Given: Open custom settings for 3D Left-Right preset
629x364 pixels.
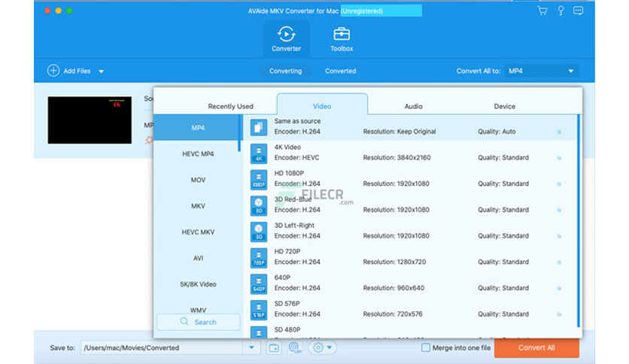Looking at the screenshot, I should pyautogui.click(x=559, y=236).
